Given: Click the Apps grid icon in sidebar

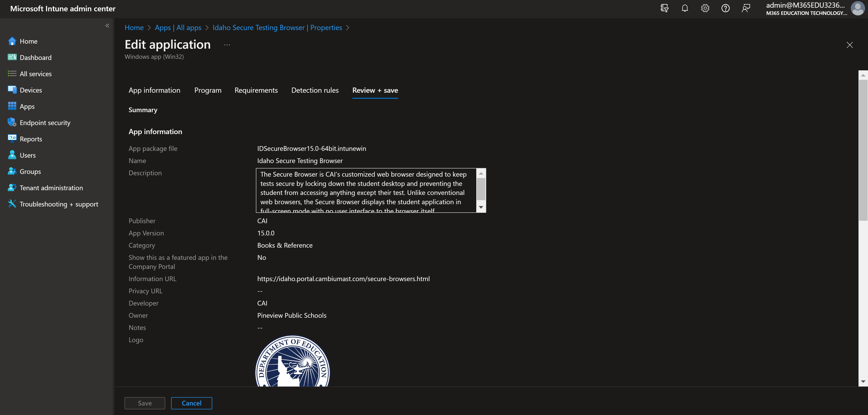Looking at the screenshot, I should click(x=12, y=106).
